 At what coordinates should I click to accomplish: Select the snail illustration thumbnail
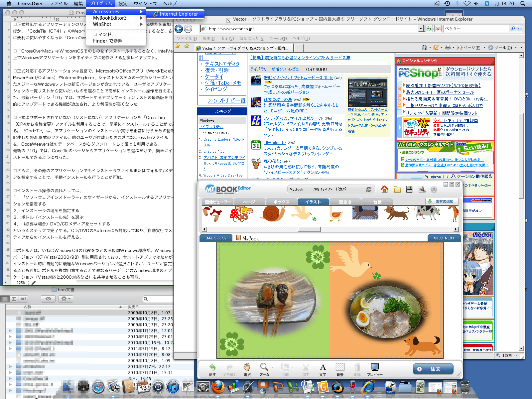click(273, 213)
